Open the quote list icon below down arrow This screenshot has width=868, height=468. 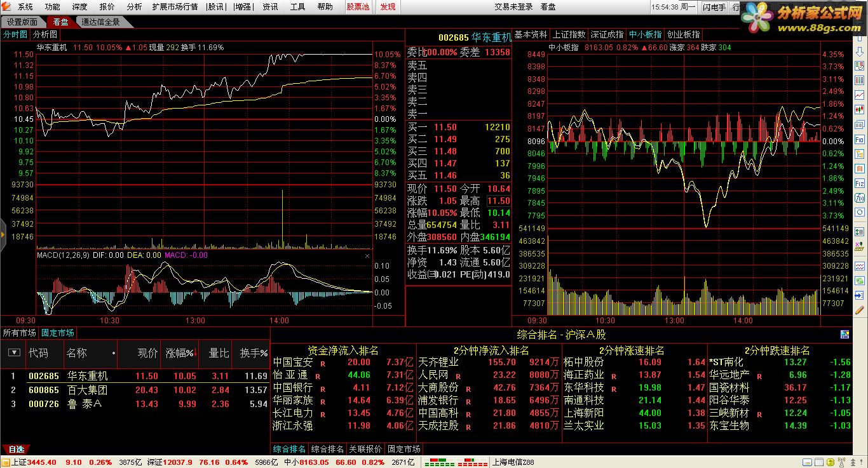click(x=860, y=65)
